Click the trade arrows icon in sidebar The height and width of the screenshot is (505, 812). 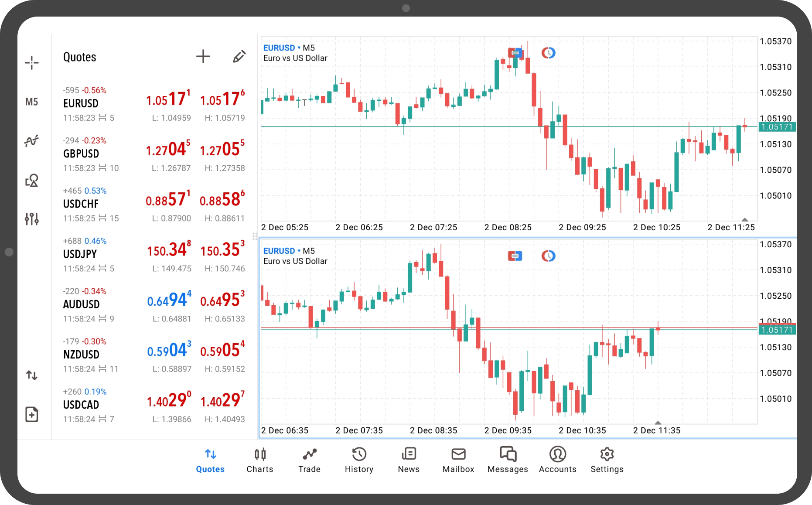pos(31,375)
